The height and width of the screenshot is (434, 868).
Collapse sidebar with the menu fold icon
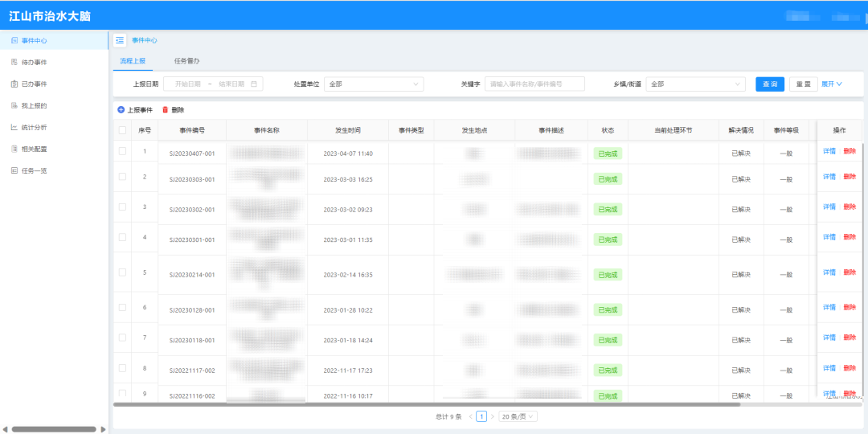(120, 40)
